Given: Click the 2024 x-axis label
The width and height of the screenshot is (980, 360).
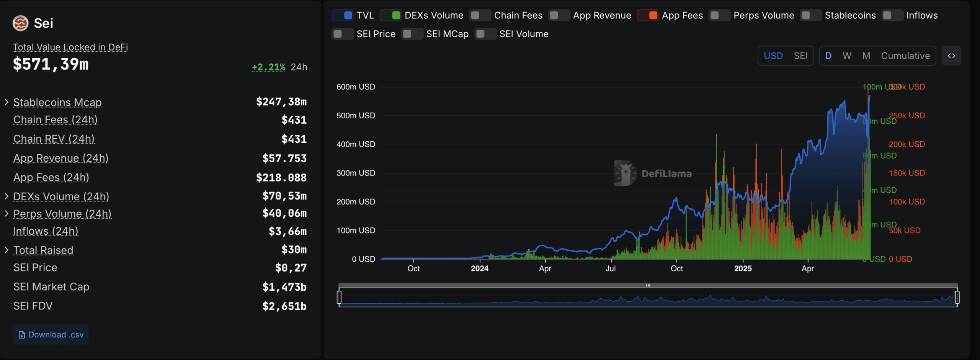Looking at the screenshot, I should pyautogui.click(x=479, y=268).
